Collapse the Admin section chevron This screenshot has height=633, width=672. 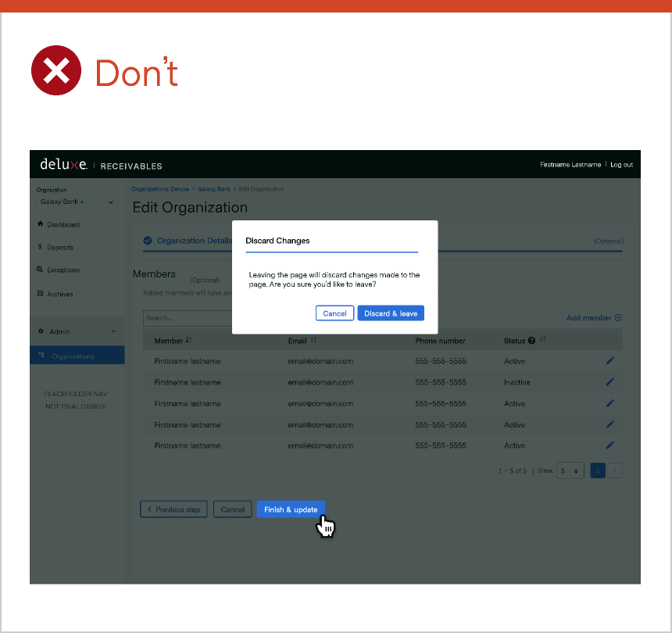113,331
